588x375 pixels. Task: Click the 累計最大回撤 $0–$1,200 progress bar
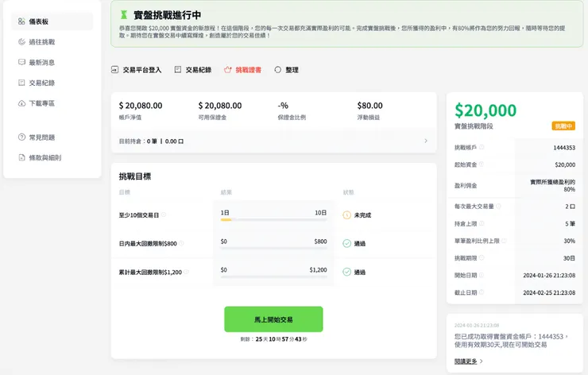tap(274, 276)
